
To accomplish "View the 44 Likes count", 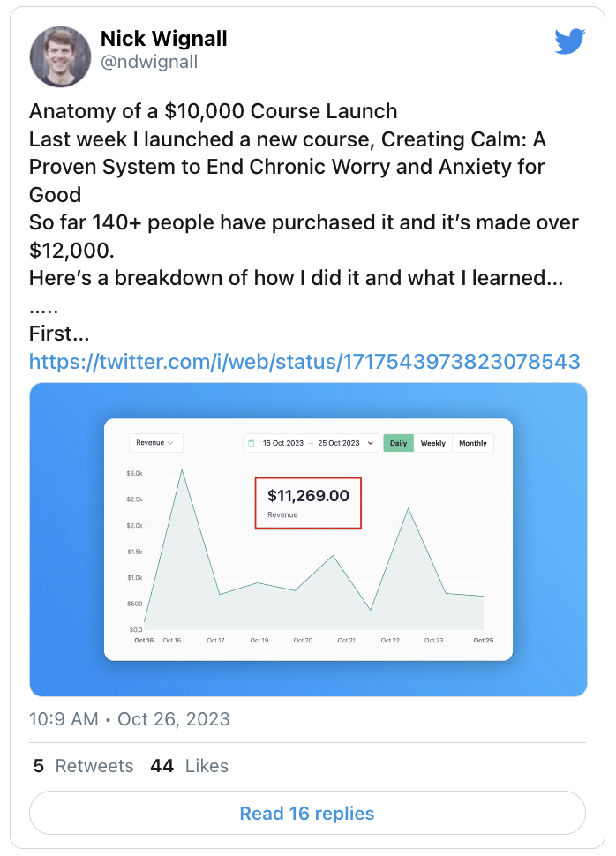I will click(x=190, y=766).
